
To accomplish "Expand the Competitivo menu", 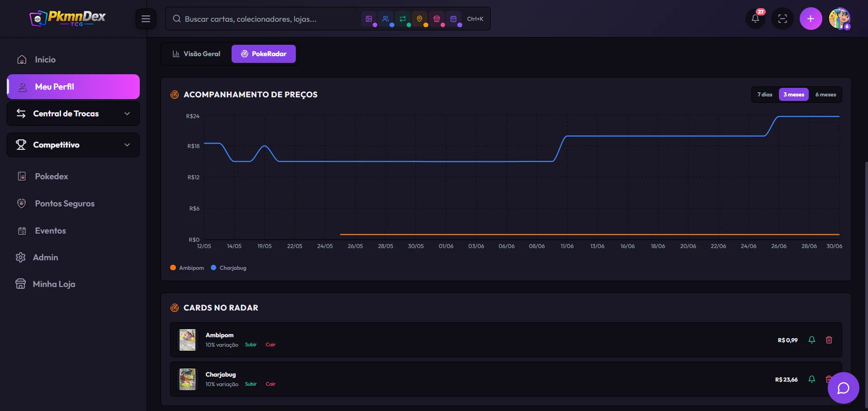I will (x=73, y=145).
